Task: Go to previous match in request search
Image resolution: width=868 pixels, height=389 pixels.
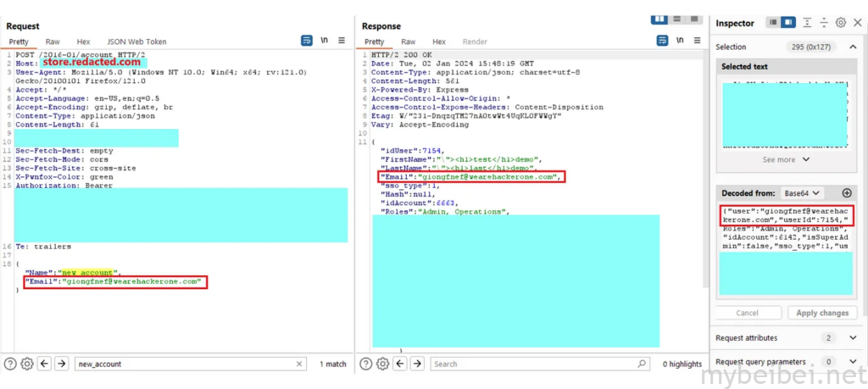Action: pyautogui.click(x=43, y=364)
